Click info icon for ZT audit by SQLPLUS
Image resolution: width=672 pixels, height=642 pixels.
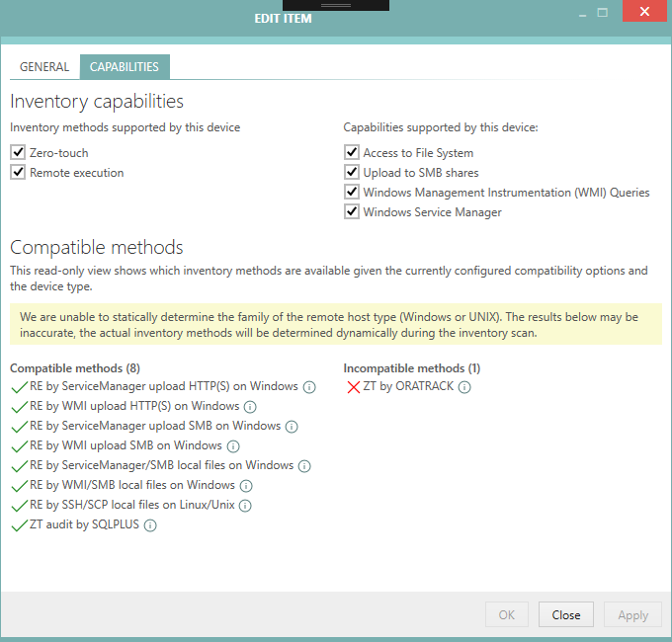[150, 525]
